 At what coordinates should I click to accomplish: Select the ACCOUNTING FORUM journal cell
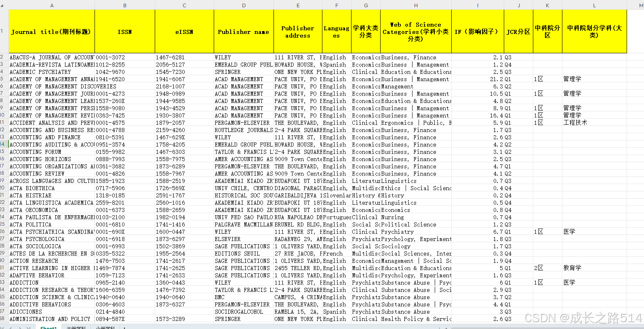click(52, 152)
